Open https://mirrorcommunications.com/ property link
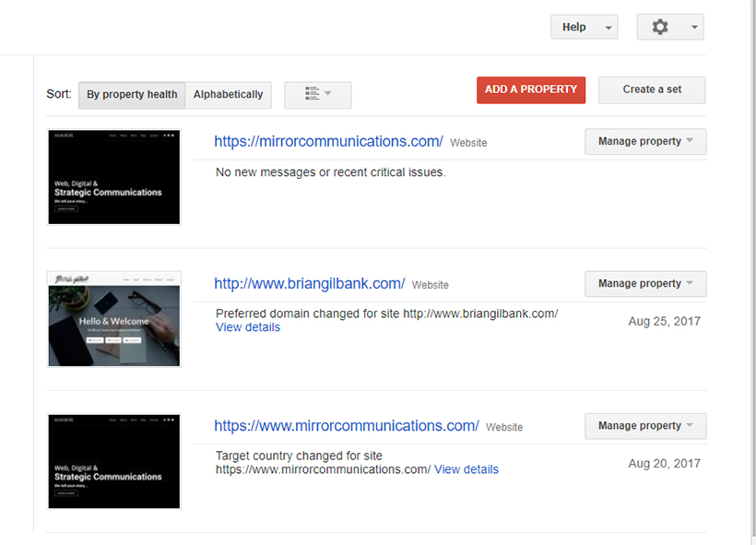756x545 pixels. pyautogui.click(x=328, y=141)
